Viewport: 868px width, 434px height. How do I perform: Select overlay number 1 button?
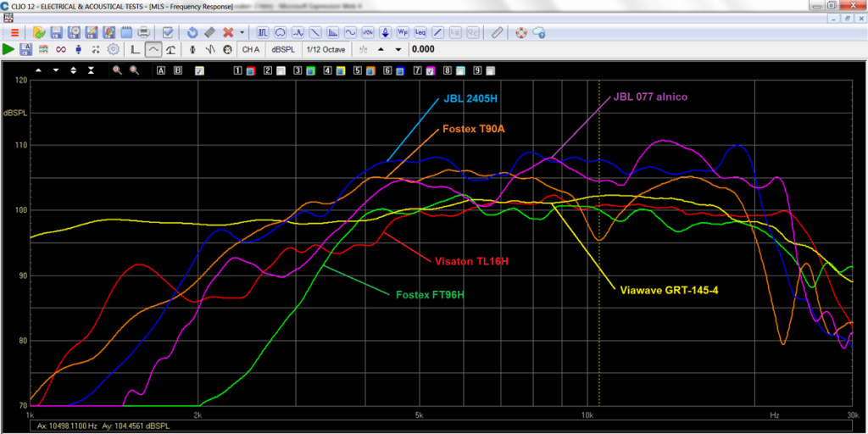238,71
